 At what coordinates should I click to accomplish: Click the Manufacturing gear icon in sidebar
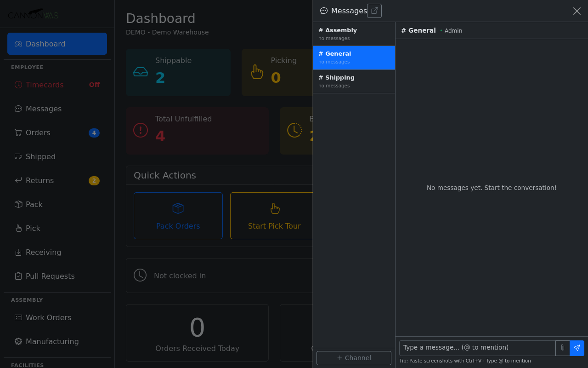[18, 341]
